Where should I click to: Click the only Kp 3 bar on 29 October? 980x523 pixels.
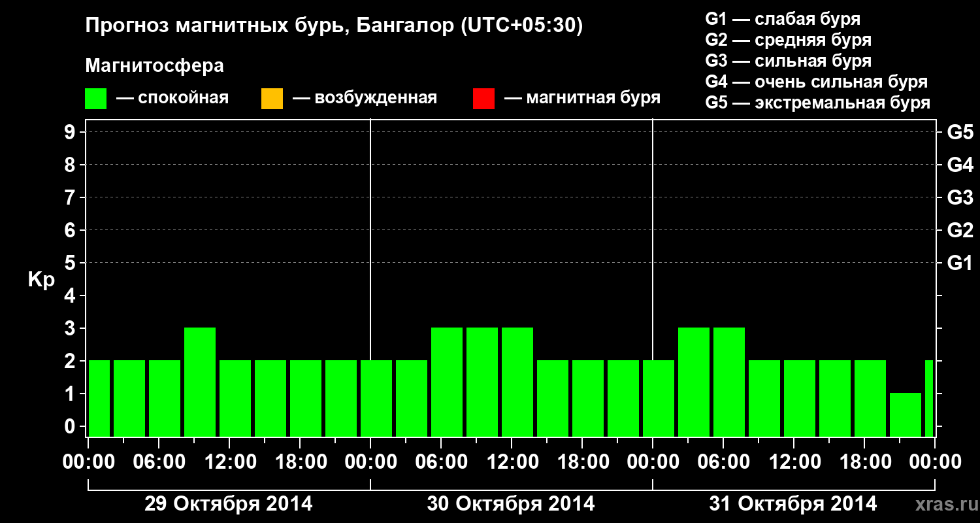200,382
